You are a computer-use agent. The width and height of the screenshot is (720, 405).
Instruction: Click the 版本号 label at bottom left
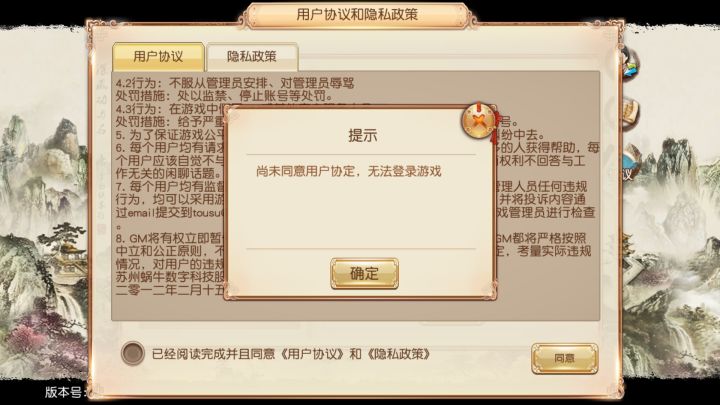pyautogui.click(x=65, y=393)
